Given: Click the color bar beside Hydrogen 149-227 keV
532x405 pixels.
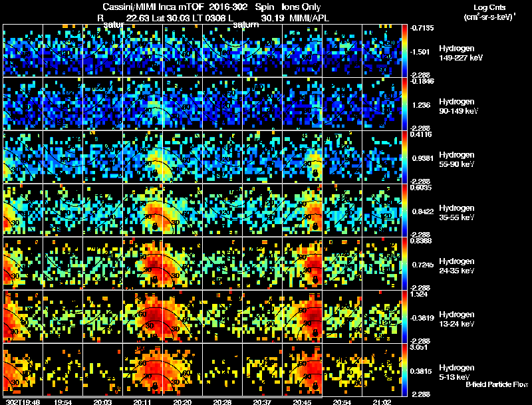Looking at the screenshot, I should click(x=404, y=51).
